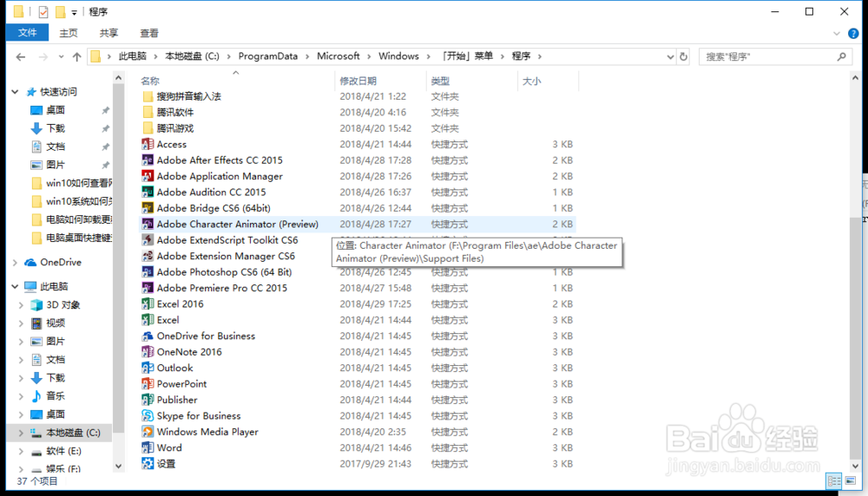
Task: Switch to the 主页 ribbon tab
Action: click(69, 33)
